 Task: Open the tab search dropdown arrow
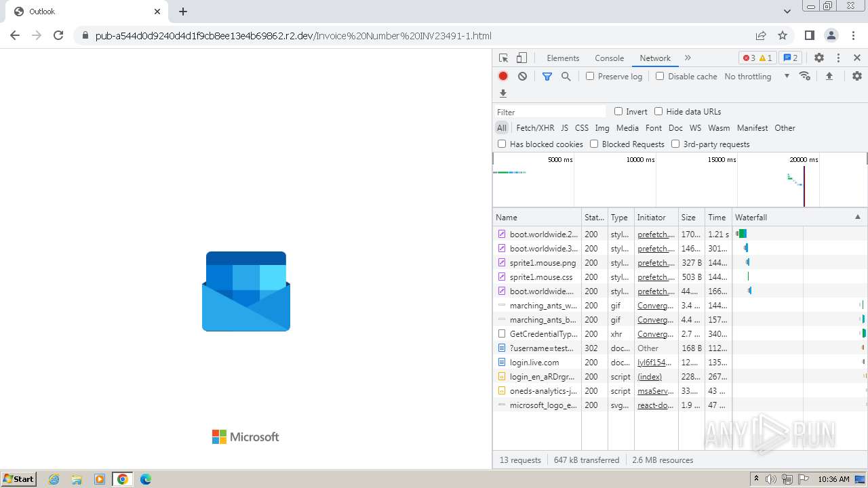[787, 12]
